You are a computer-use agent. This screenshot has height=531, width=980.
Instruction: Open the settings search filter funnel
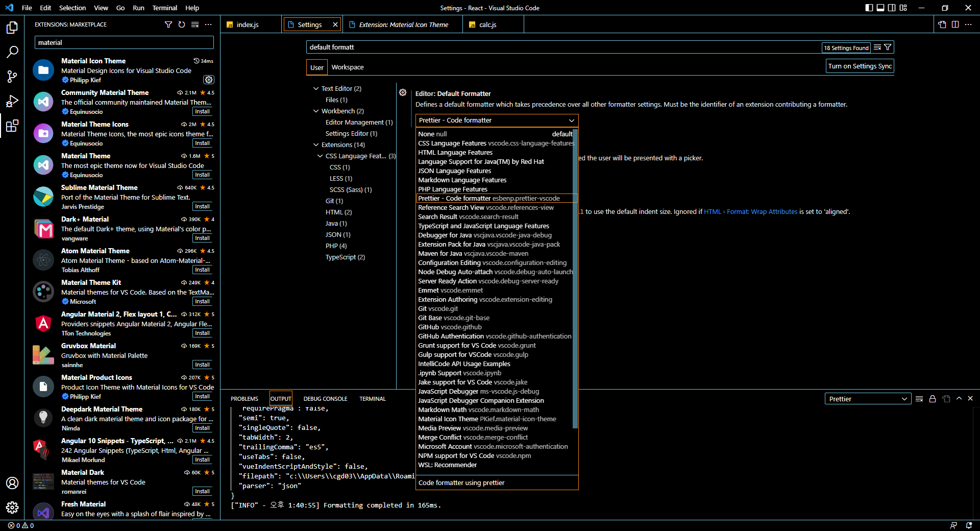click(888, 47)
